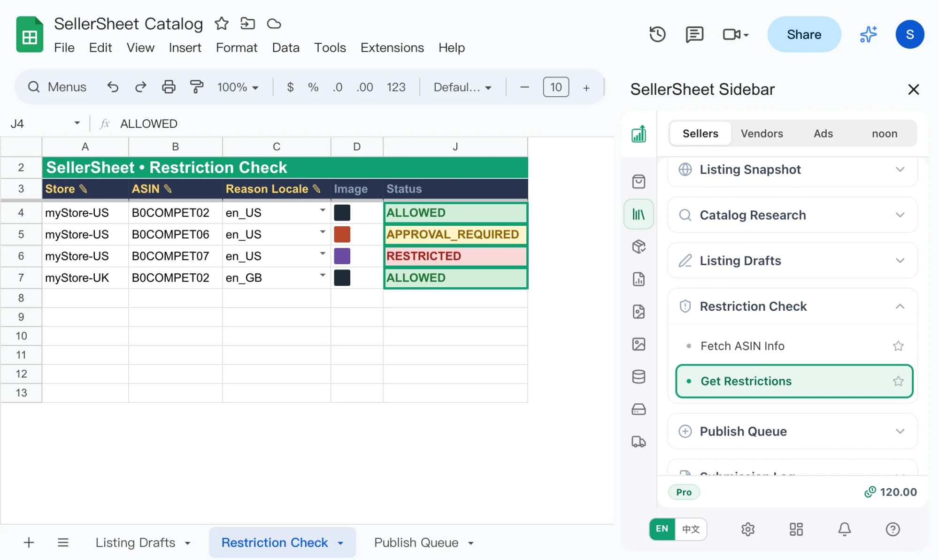Screen dimensions: 939x560
Task: Click the print icon
Action: [169, 87]
